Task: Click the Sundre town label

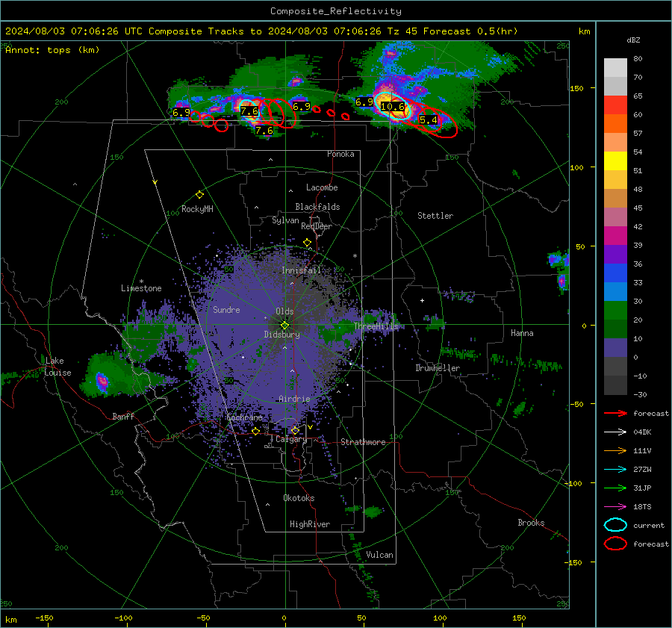Action: pyautogui.click(x=226, y=309)
